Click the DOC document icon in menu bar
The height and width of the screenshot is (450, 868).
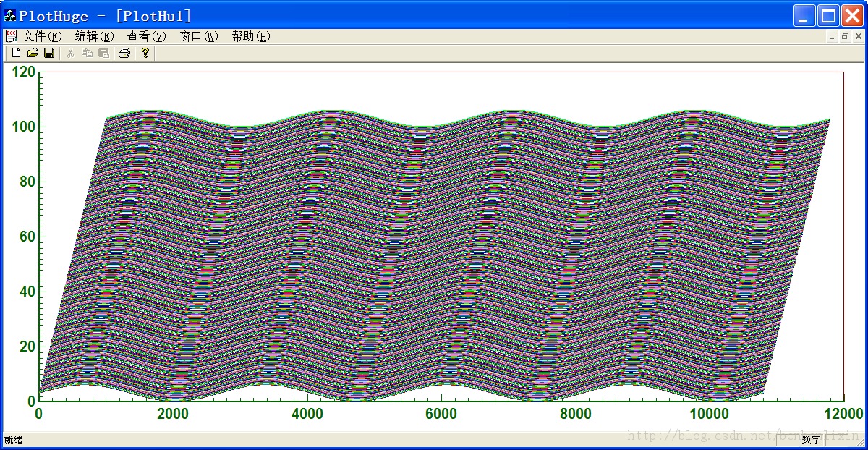(x=11, y=36)
